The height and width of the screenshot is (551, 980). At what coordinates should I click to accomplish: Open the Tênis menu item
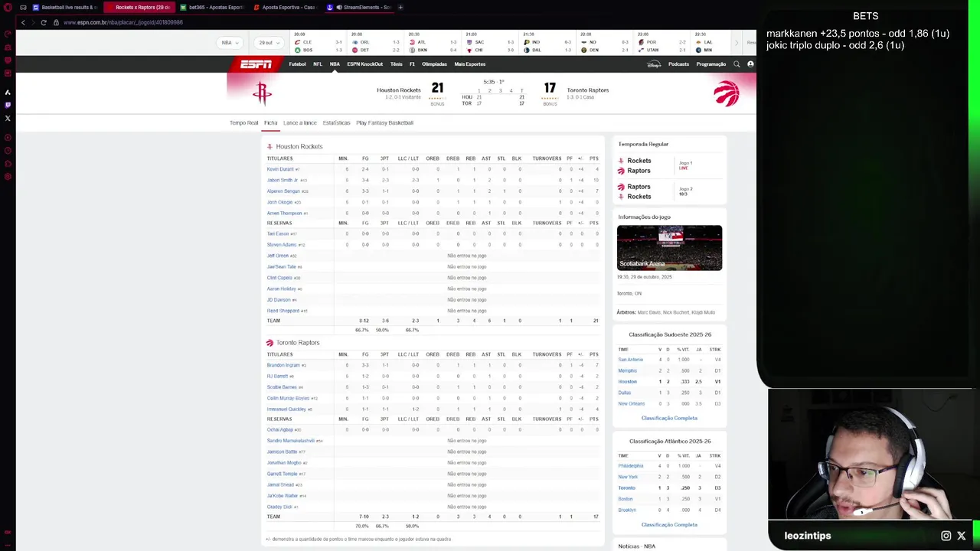pos(396,64)
